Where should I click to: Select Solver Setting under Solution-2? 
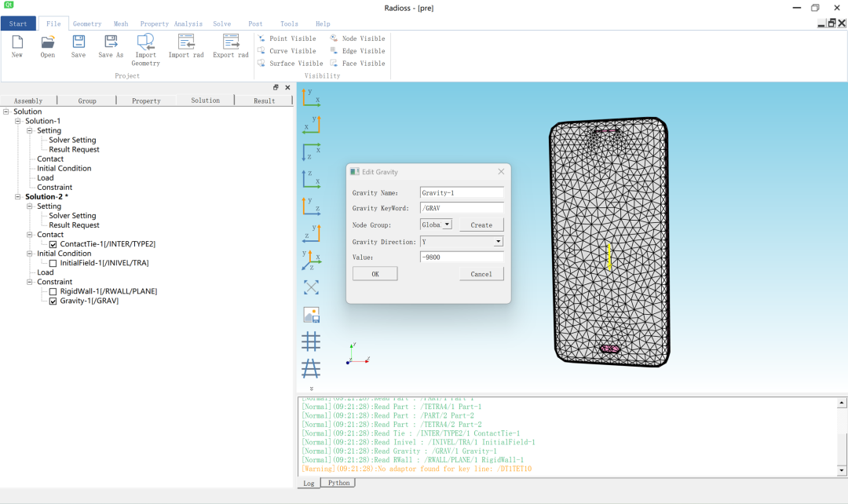pos(72,216)
